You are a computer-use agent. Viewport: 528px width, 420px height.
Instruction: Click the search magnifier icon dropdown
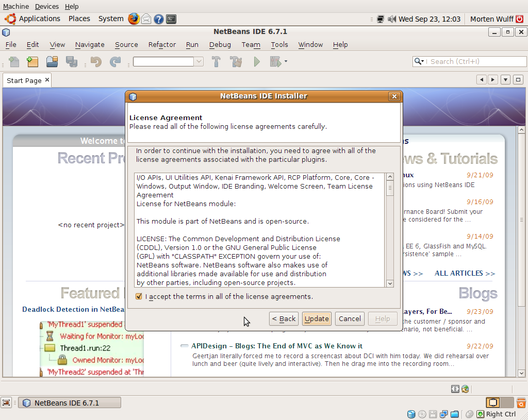pyautogui.click(x=419, y=61)
